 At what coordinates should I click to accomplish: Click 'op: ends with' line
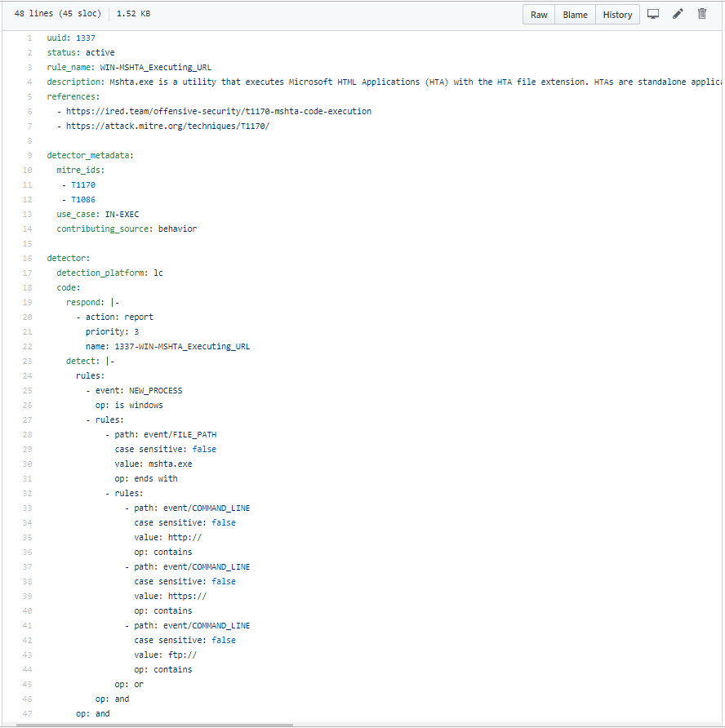(x=146, y=479)
